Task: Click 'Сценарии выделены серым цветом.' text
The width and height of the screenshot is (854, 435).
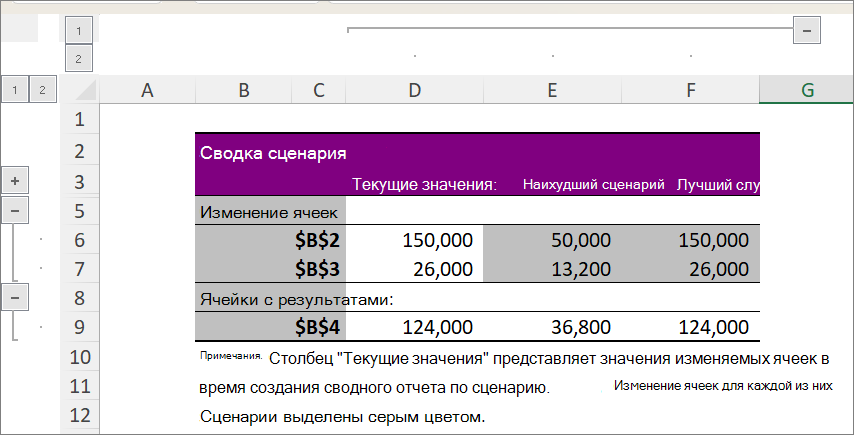Action: click(342, 417)
